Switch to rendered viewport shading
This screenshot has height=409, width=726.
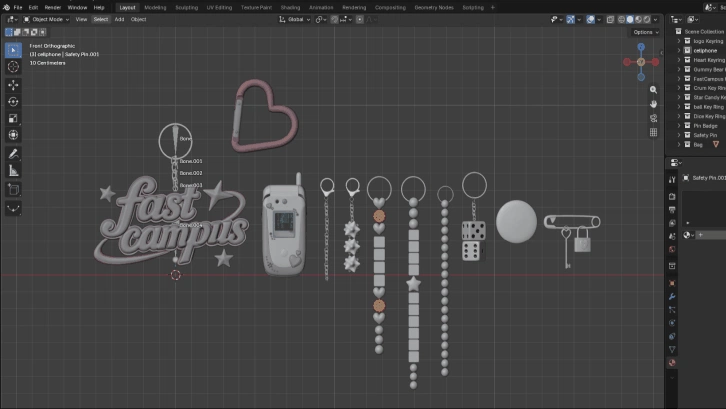coord(647,19)
